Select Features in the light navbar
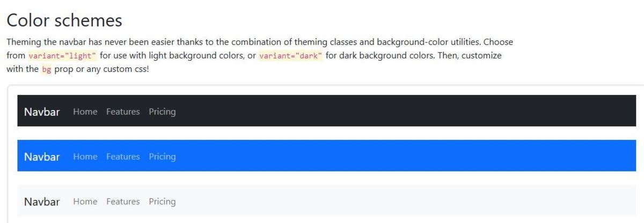The image size is (644, 223). point(123,202)
